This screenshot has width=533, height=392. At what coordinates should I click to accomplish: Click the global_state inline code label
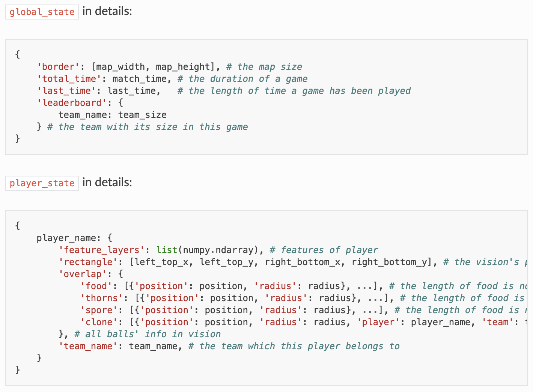click(x=42, y=12)
